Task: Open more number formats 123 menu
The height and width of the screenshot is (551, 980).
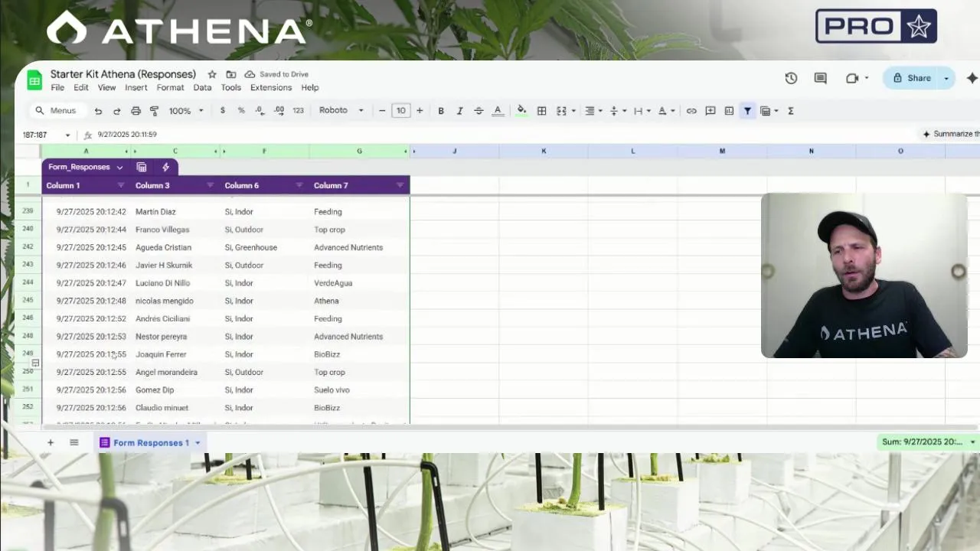Action: point(298,111)
